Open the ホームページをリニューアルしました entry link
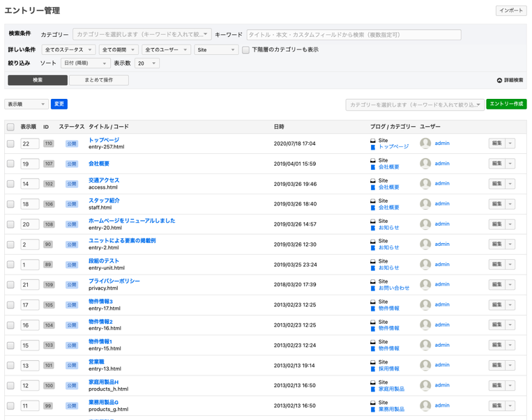Image resolution: width=532 pixels, height=420 pixels. (132, 221)
